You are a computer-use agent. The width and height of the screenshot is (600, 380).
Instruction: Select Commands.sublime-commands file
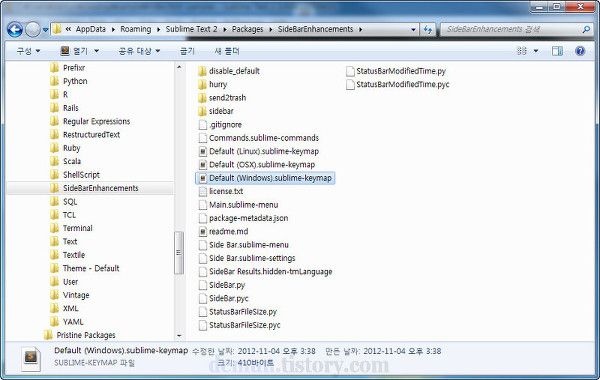click(x=264, y=138)
